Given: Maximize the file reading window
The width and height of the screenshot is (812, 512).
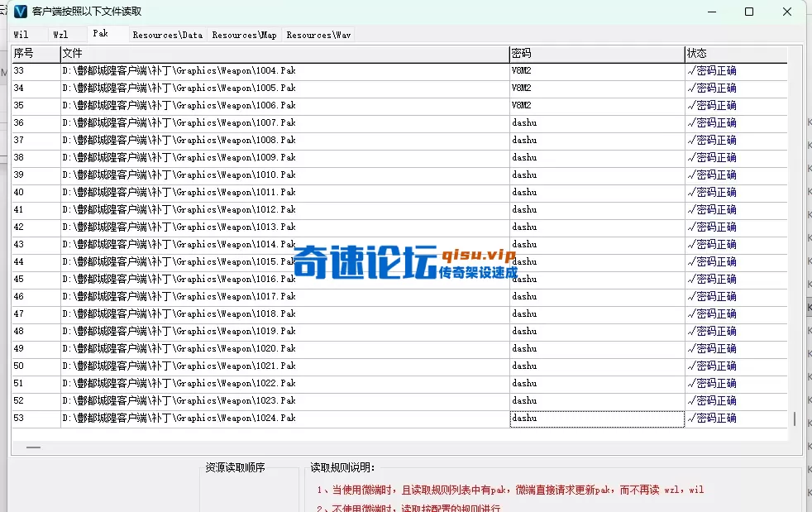Looking at the screenshot, I should 749,12.
